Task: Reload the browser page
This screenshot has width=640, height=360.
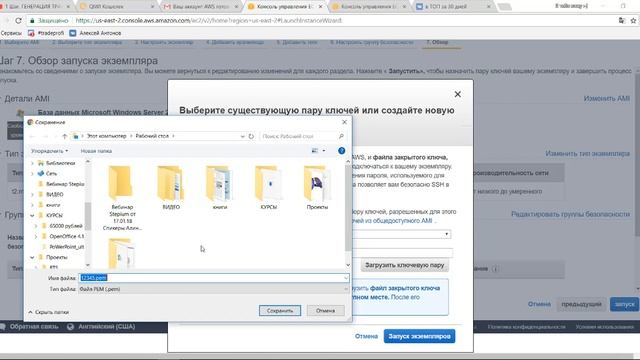Action: pyautogui.click(x=18, y=20)
